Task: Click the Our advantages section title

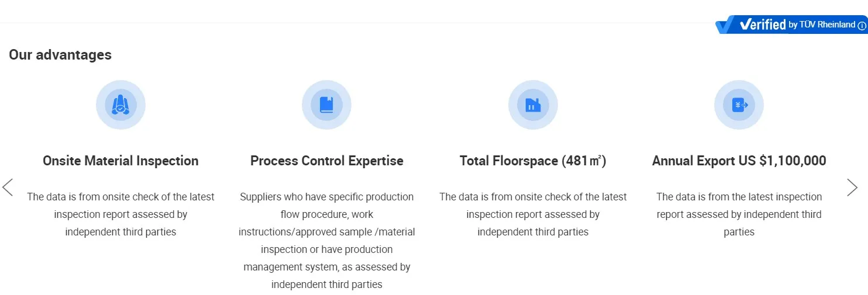Action: (x=60, y=55)
